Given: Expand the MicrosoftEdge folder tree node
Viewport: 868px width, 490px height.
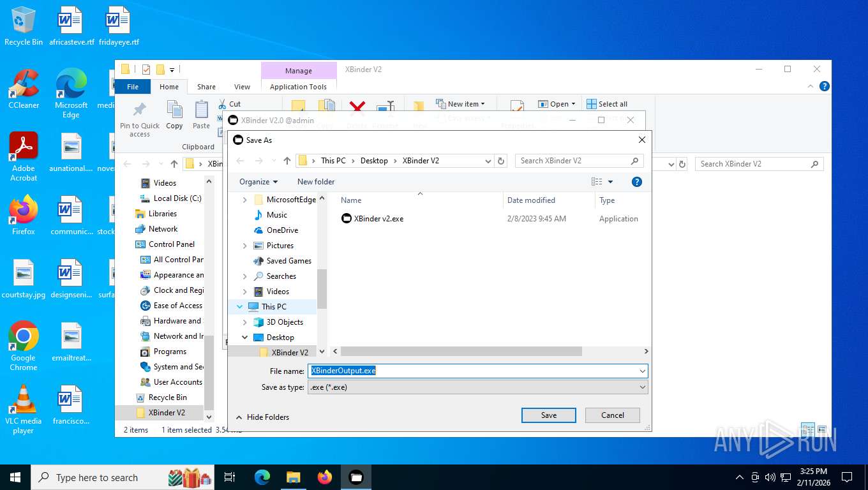Looking at the screenshot, I should [245, 200].
